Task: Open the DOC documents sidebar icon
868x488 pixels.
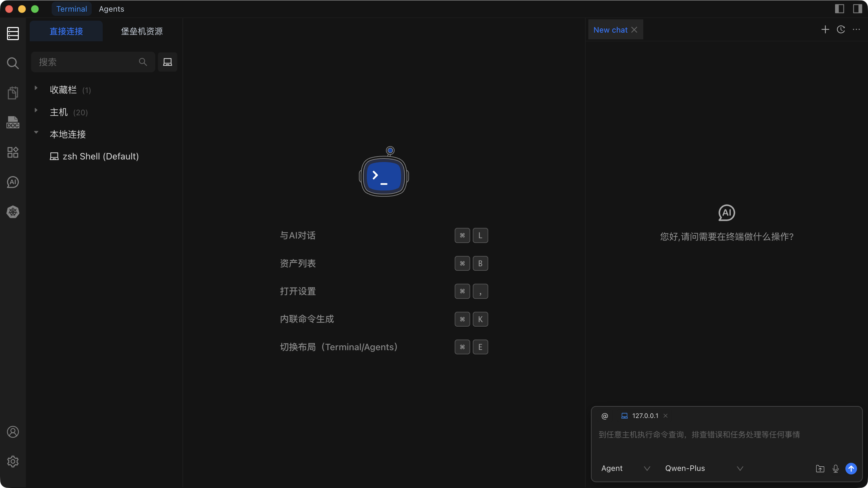Action: pyautogui.click(x=13, y=123)
